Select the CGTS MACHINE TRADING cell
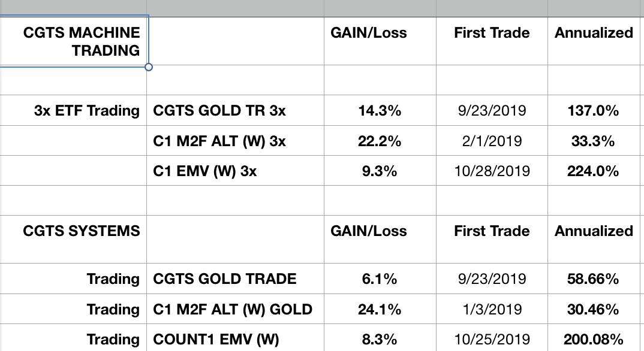644x351 pixels. [81, 41]
